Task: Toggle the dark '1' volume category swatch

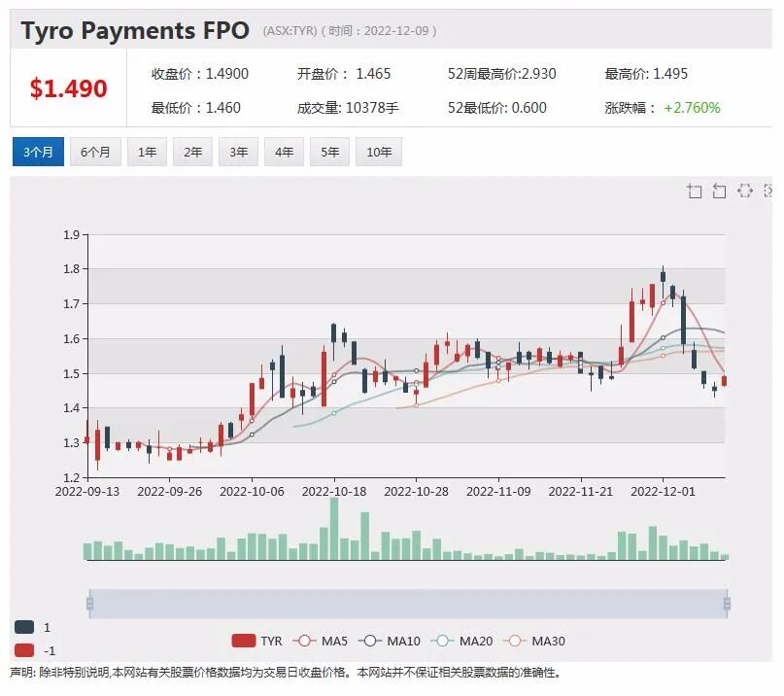Action: click(x=24, y=627)
